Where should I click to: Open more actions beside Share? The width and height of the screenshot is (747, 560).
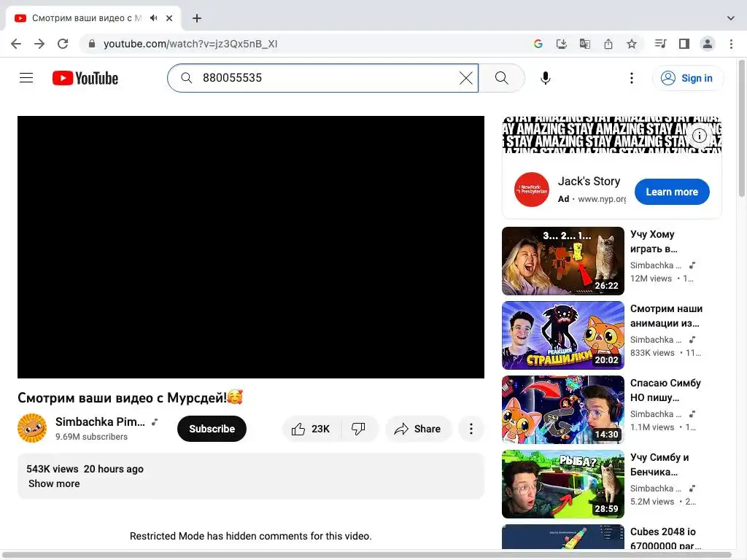[471, 429]
